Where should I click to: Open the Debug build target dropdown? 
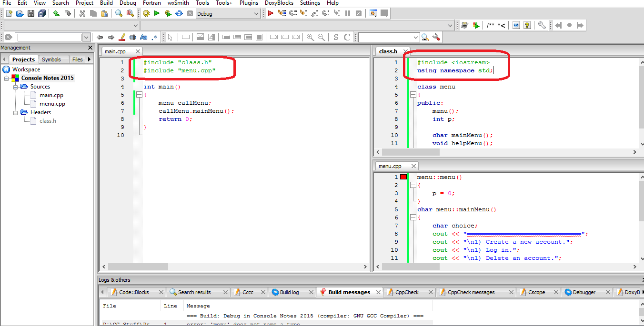point(256,14)
